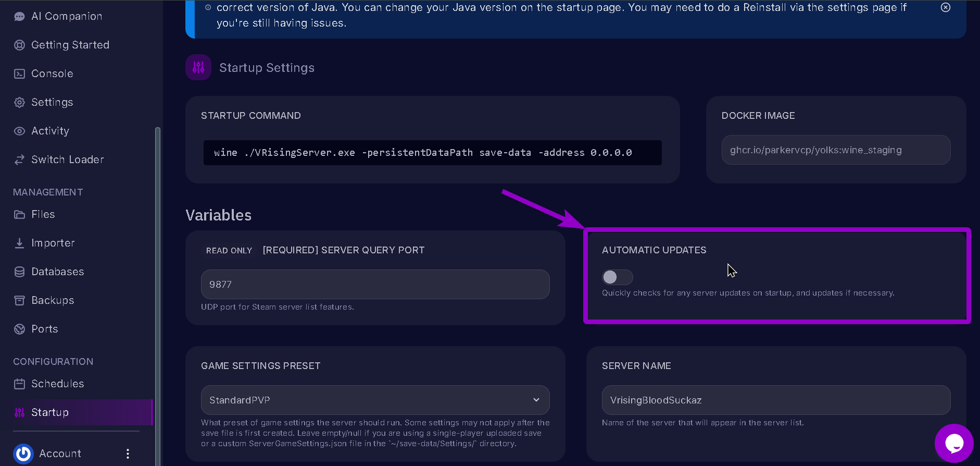Change StandardPVP to another preset
Viewport: 980px width, 466px height.
[x=374, y=400]
